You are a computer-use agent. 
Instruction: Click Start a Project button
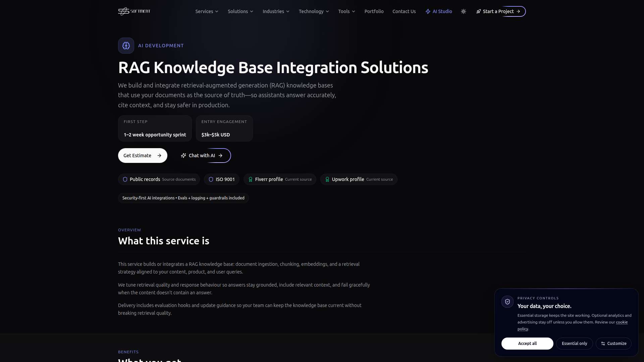coord(498,11)
